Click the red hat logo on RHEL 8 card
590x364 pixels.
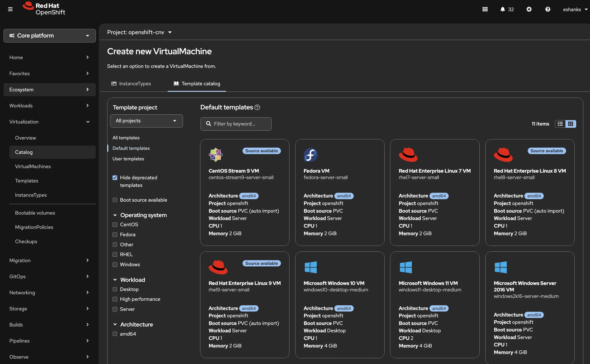[503, 155]
